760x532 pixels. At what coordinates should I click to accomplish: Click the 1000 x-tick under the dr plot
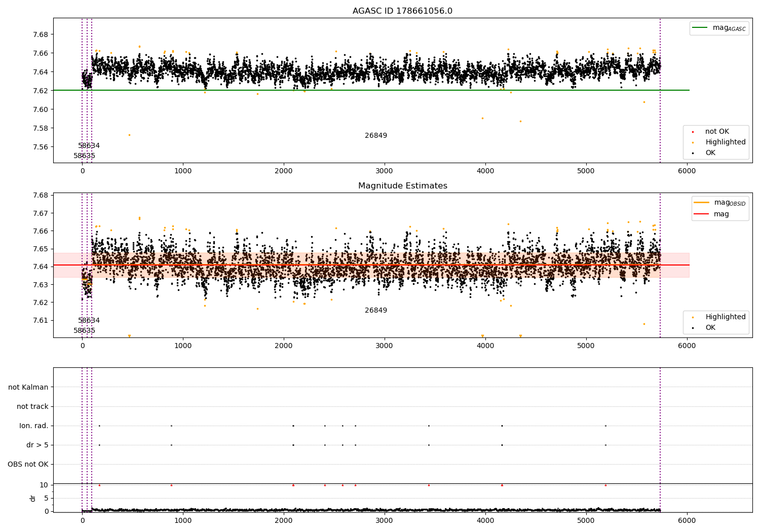[x=183, y=520]
